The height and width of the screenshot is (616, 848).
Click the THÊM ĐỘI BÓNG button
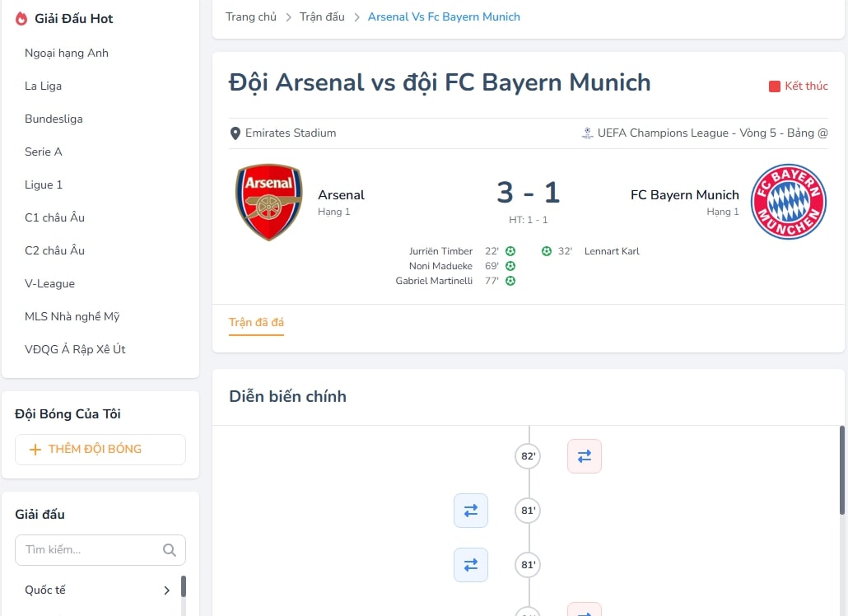coord(100,450)
